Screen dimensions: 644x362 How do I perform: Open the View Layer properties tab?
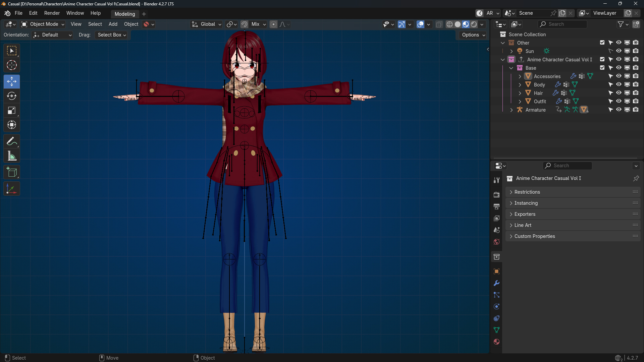pos(497,218)
